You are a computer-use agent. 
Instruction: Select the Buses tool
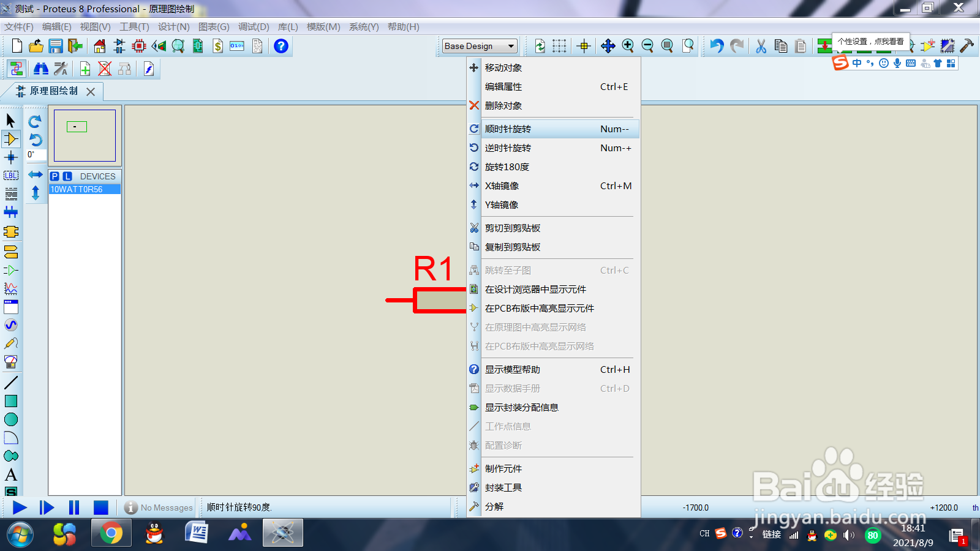coord(10,212)
